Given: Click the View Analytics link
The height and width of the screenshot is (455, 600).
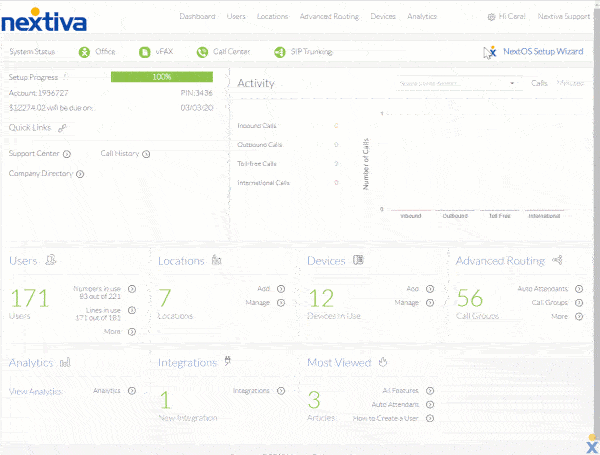Looking at the screenshot, I should point(36,391).
